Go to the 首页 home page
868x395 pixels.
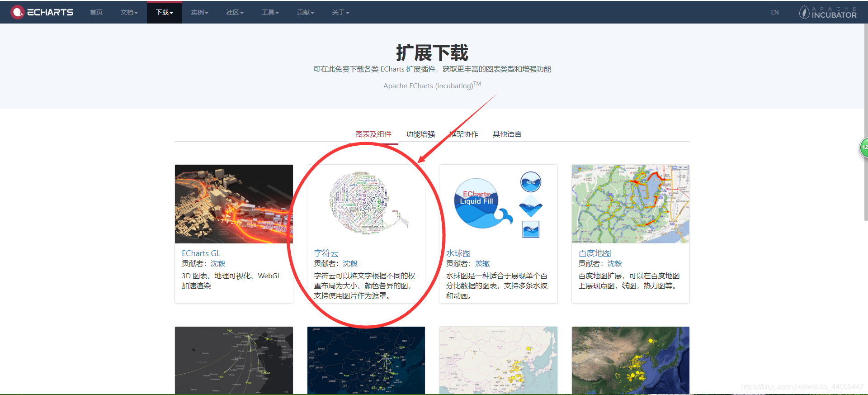(x=96, y=12)
